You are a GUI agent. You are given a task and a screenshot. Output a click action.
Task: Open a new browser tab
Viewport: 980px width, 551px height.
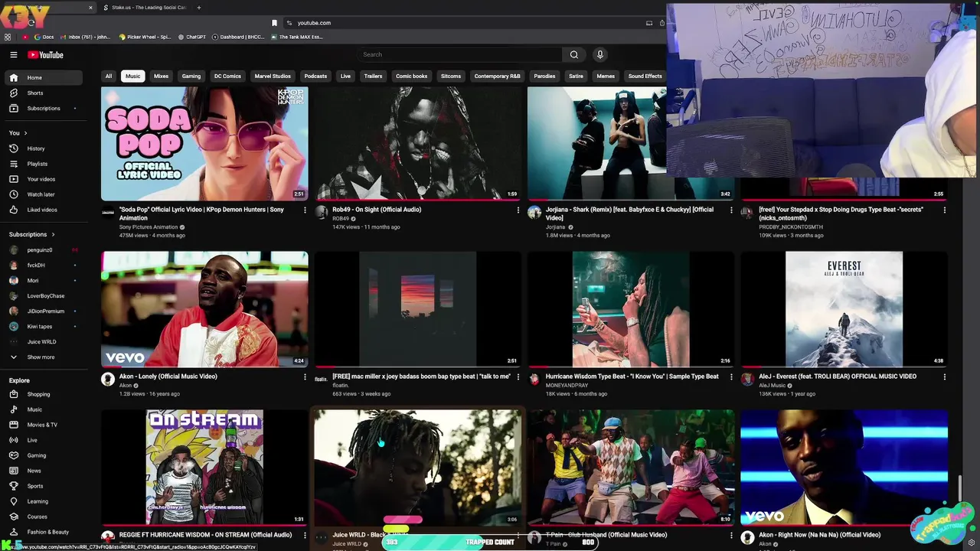(x=198, y=8)
